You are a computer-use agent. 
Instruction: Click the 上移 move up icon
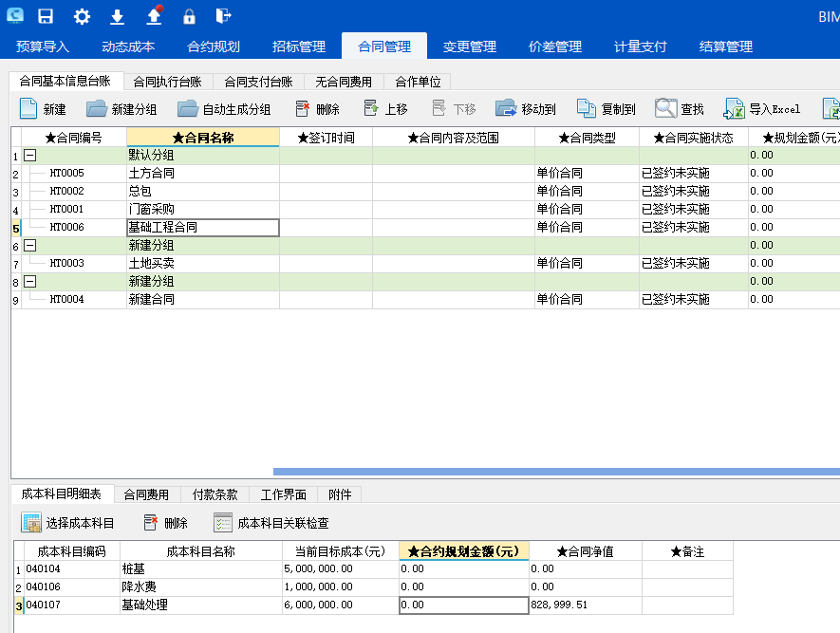click(371, 109)
